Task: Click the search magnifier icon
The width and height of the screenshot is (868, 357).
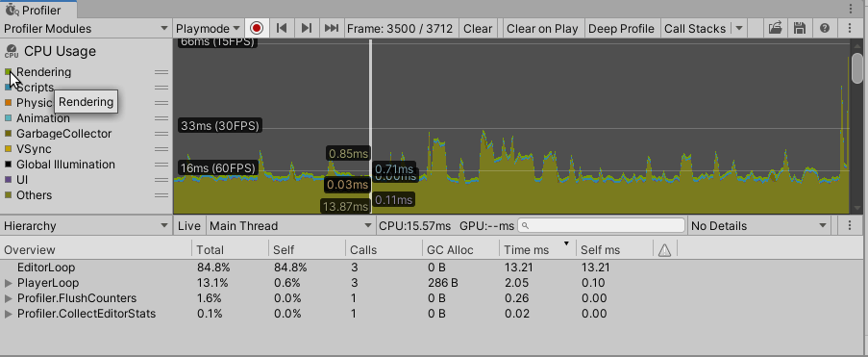Action: (x=526, y=225)
